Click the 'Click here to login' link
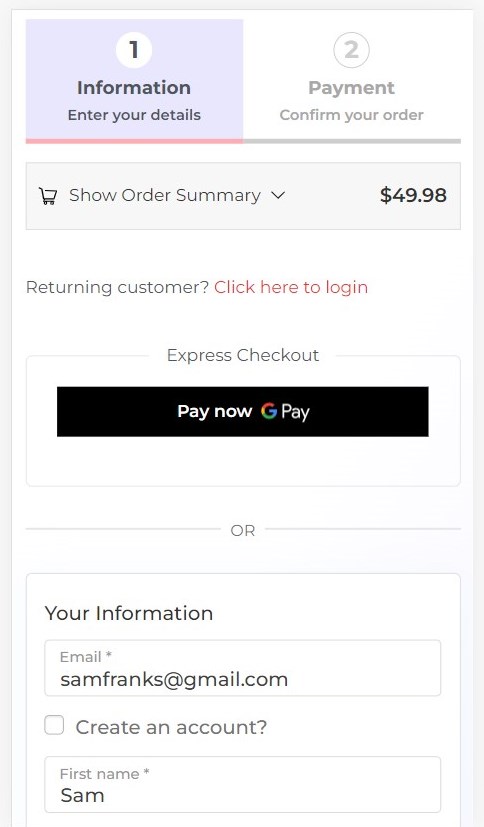484x827 pixels. (291, 287)
